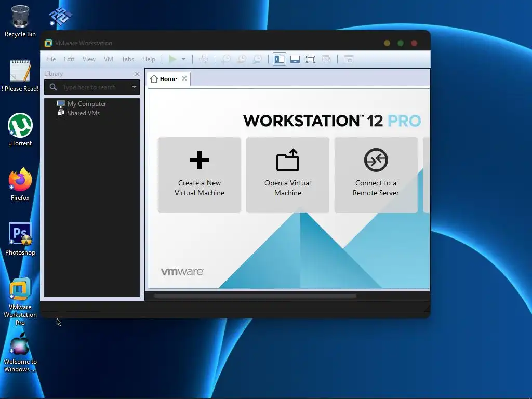Select the µTorrent desktop icon

[20, 129]
